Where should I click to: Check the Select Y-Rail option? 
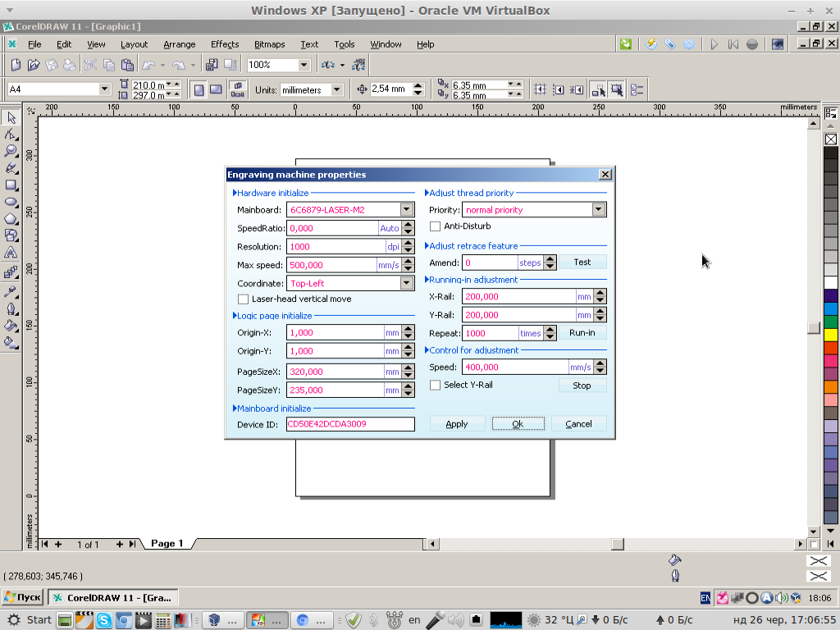pos(436,385)
